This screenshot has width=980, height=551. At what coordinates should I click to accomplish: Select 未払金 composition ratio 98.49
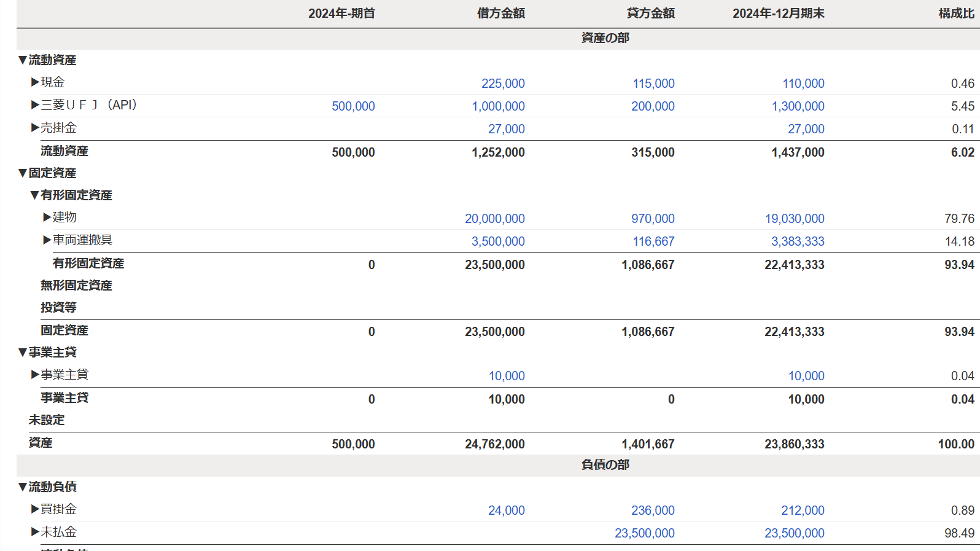(960, 533)
